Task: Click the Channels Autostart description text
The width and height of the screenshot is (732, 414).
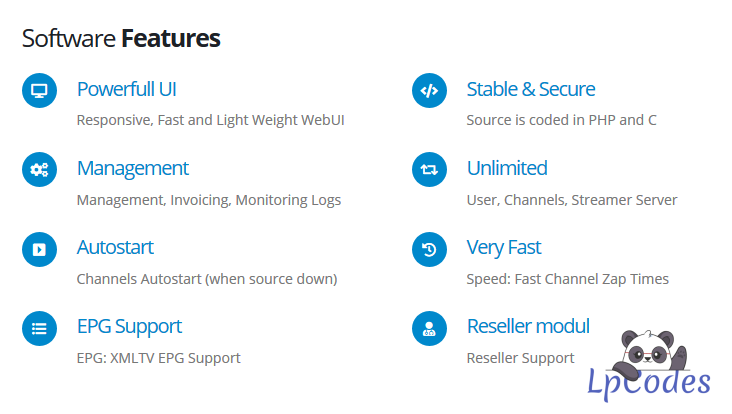Action: 206,279
